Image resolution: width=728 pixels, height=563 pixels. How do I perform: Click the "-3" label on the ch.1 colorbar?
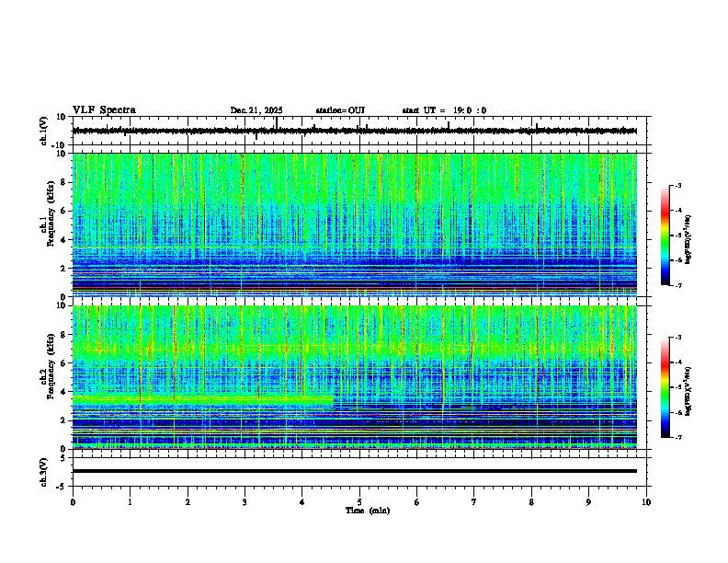677,185
